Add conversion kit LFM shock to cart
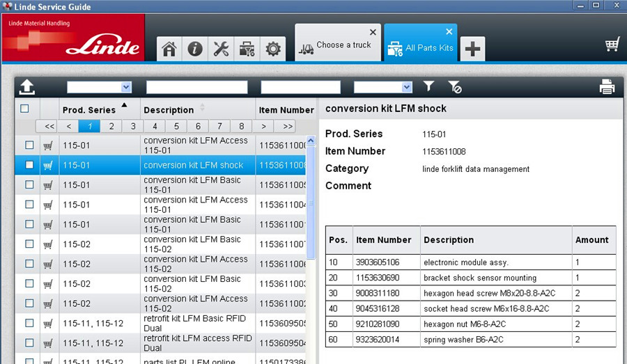This screenshot has width=627, height=364. coord(48,165)
